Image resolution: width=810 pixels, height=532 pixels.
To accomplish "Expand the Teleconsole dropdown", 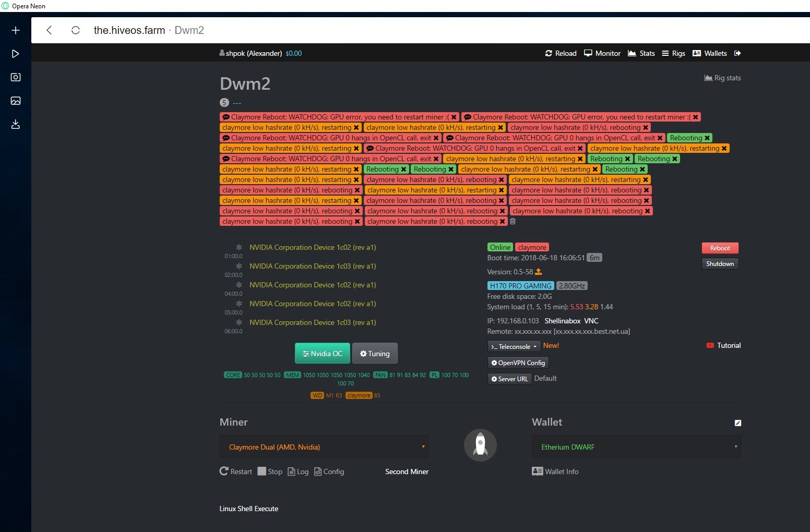I will click(x=514, y=346).
